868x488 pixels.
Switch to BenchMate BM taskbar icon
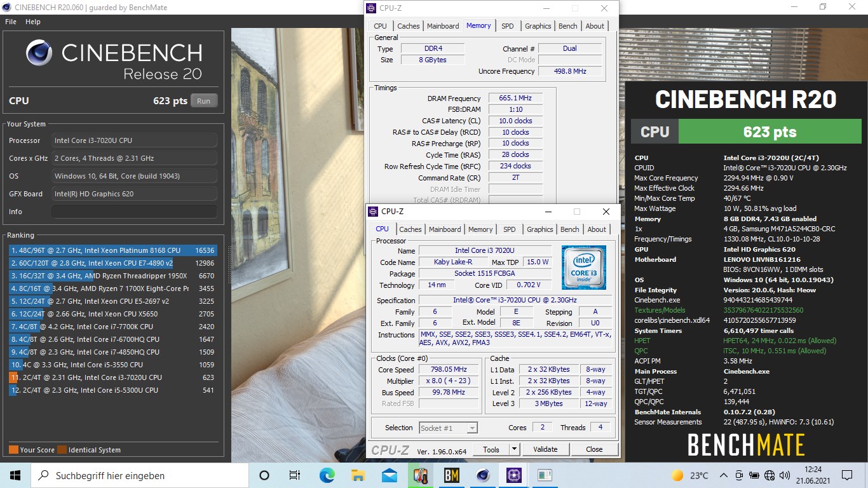[x=452, y=475]
